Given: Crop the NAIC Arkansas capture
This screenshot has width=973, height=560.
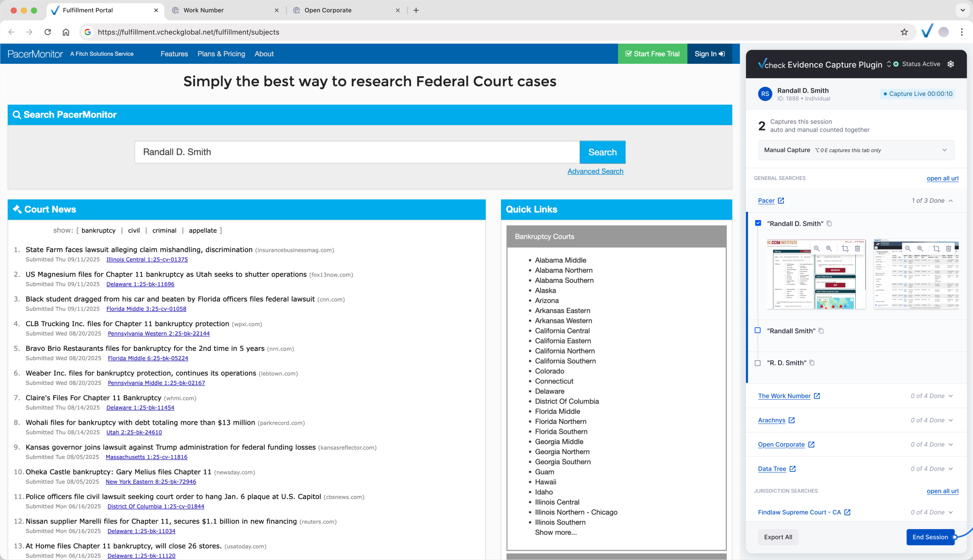Looking at the screenshot, I should (x=937, y=248).
